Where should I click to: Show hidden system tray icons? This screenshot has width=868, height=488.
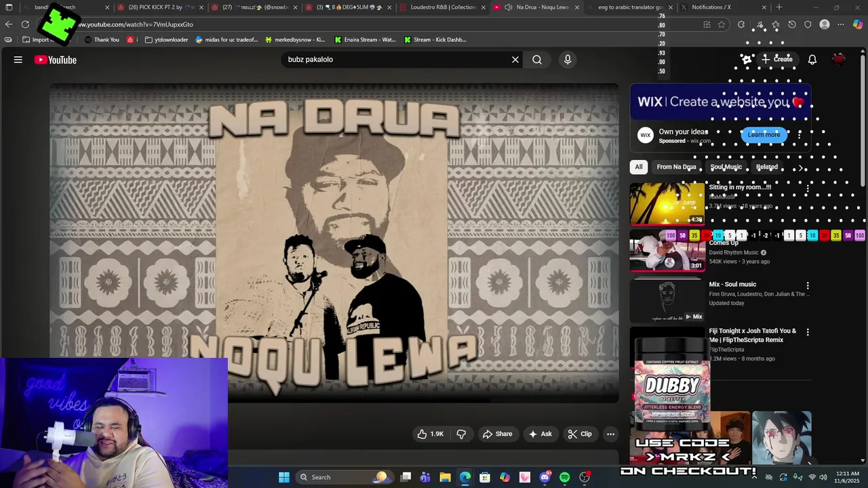pyautogui.click(x=754, y=477)
